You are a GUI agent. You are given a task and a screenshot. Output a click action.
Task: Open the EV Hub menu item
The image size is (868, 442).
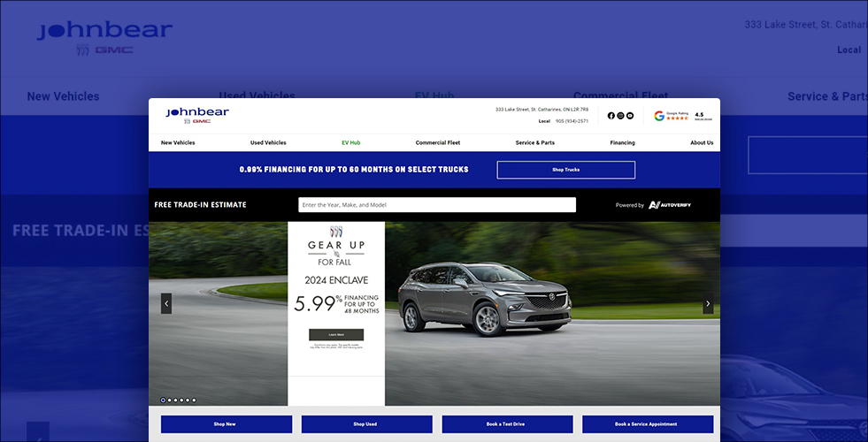tap(351, 142)
